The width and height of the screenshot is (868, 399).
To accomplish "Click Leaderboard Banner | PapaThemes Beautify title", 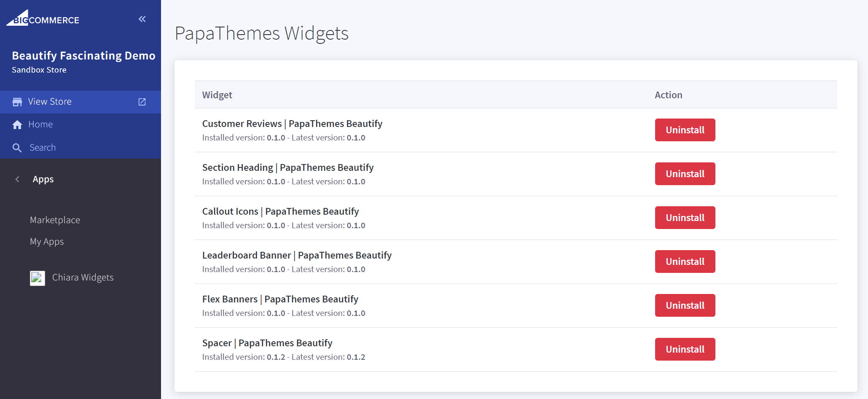I will pos(297,255).
